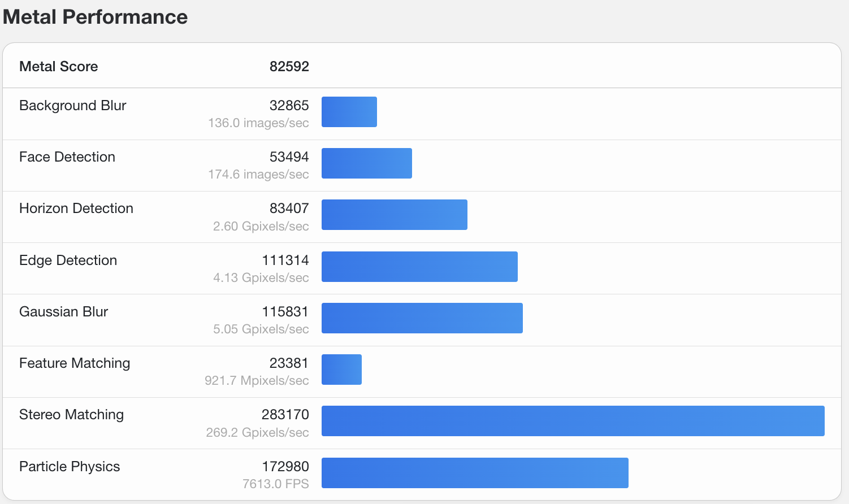The image size is (849, 504).
Task: Click the Gaussian Blur label
Action: pyautogui.click(x=63, y=311)
